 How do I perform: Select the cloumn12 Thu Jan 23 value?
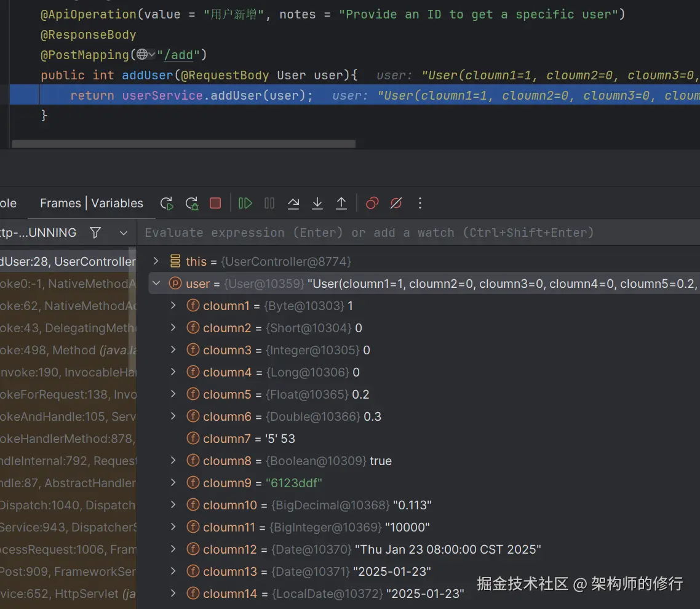coord(448,549)
